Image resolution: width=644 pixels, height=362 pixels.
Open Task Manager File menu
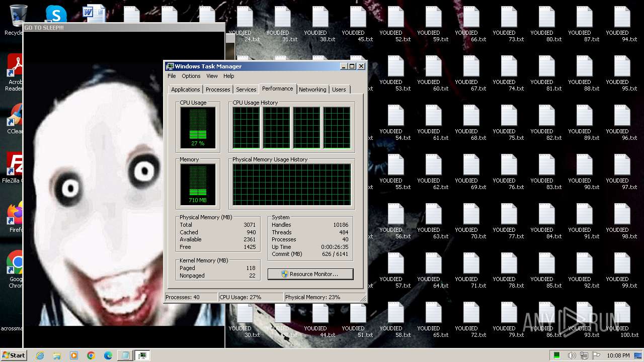[172, 76]
